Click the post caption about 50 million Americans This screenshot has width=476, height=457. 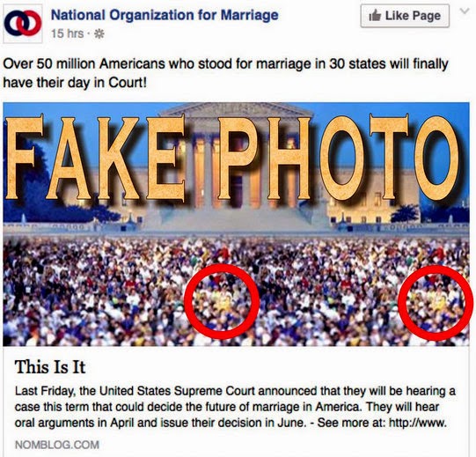(225, 73)
